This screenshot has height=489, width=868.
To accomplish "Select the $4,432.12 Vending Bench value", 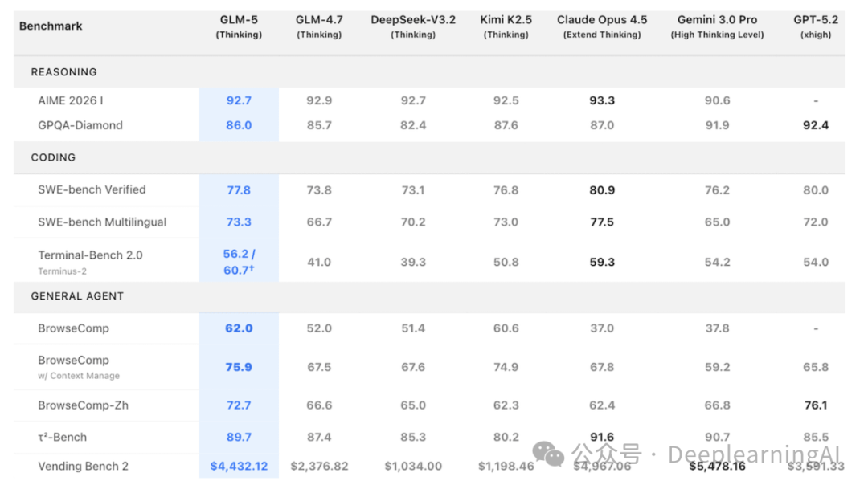I will click(239, 467).
